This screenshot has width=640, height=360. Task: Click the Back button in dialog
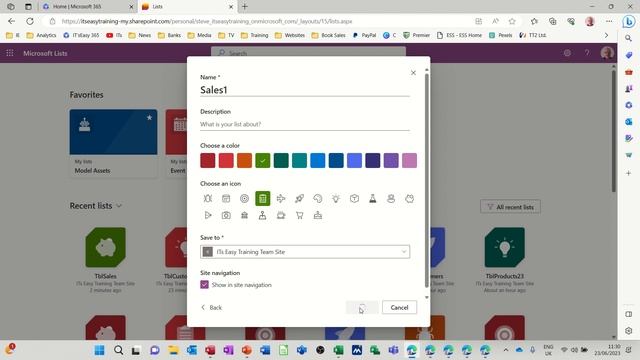coord(211,307)
